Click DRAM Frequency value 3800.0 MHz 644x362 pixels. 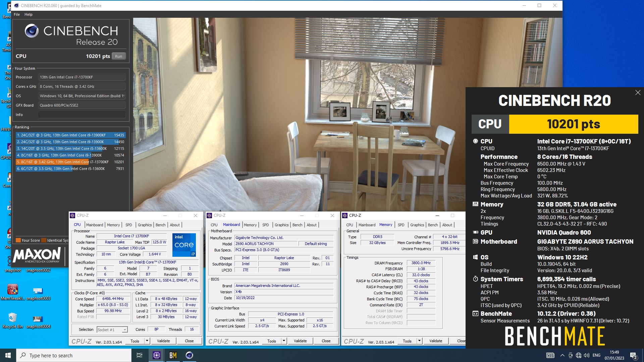click(421, 263)
